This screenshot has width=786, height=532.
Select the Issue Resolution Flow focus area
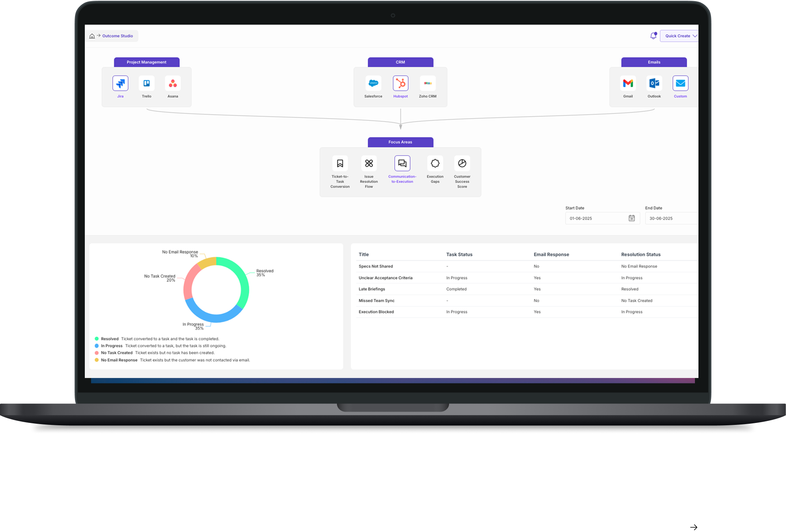coord(369,163)
